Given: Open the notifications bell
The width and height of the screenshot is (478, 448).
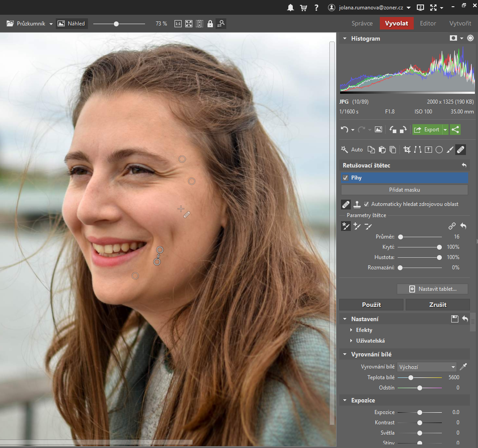Looking at the screenshot, I should (x=291, y=8).
